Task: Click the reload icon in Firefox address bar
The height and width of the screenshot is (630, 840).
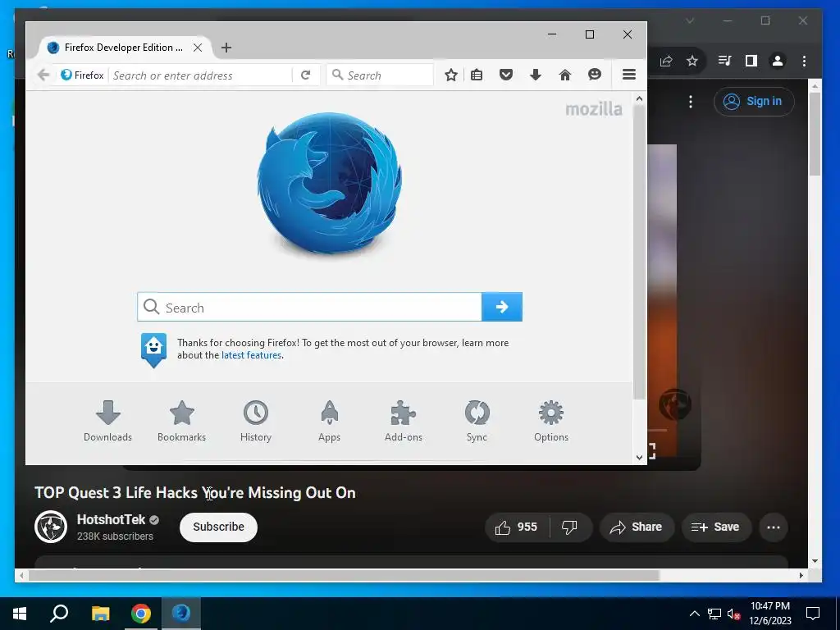Action: pos(305,75)
